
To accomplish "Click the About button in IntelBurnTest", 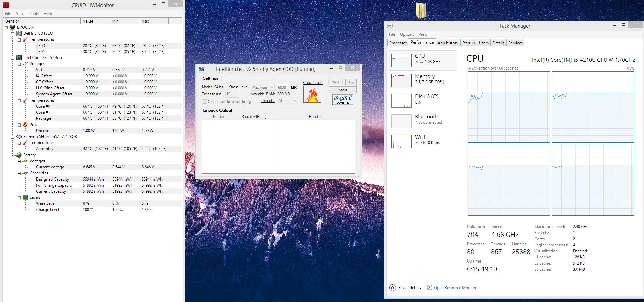I will (343, 90).
